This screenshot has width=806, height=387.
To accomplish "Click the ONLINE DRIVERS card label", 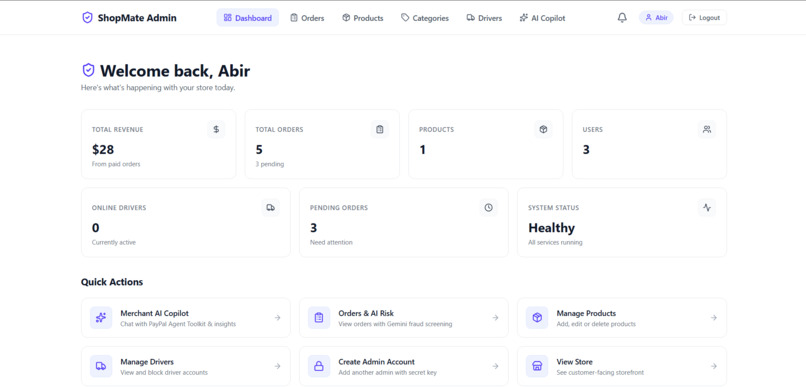I will pyautogui.click(x=119, y=208).
